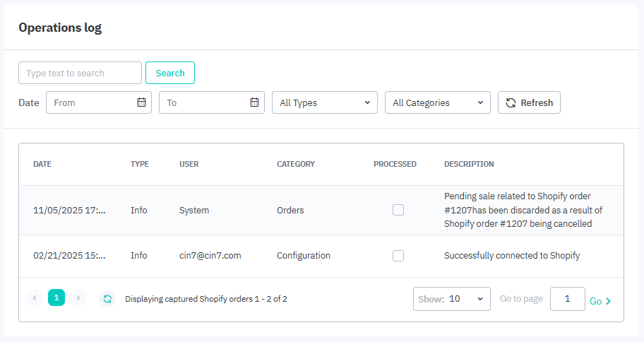Click the Go to page number box

[567, 299]
